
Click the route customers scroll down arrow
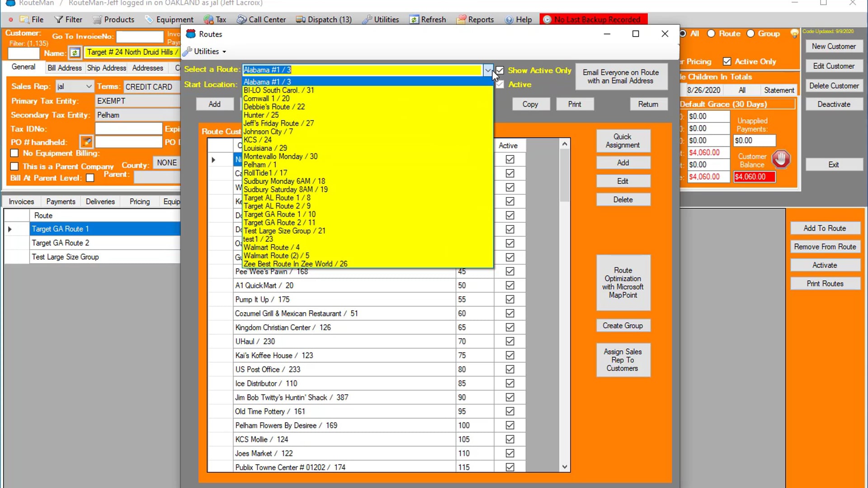pos(565,467)
